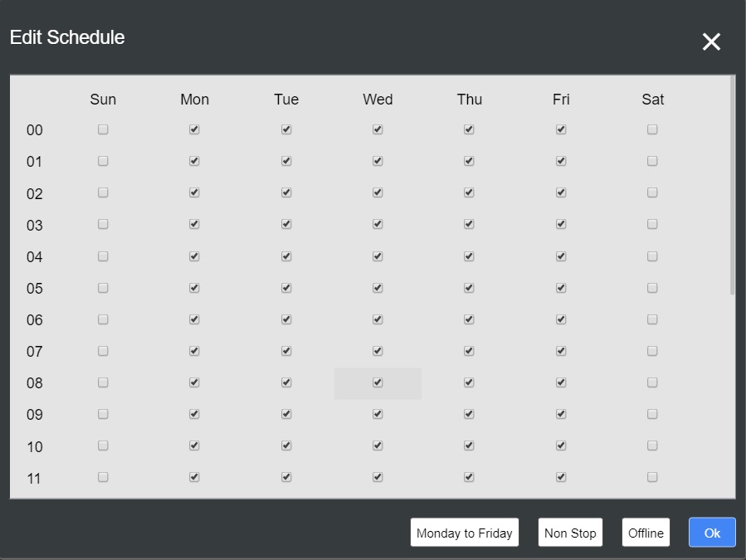Set the schedule to Offline
Screen dimensions: 746x560
pyautogui.click(x=646, y=532)
